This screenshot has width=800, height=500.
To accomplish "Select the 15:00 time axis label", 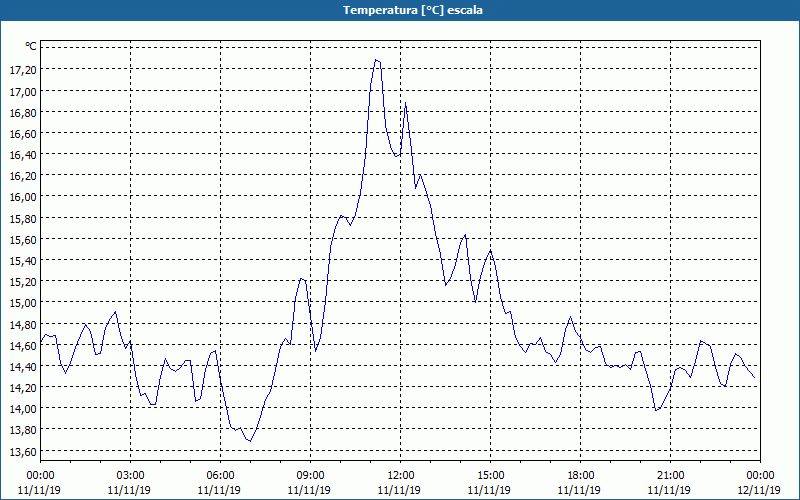I will (x=490, y=476).
